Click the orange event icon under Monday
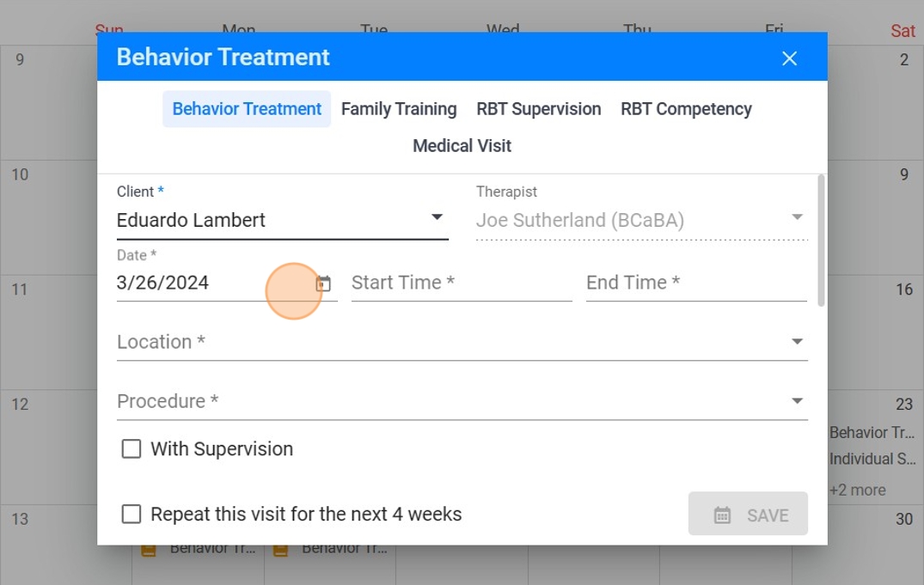 pyautogui.click(x=149, y=550)
